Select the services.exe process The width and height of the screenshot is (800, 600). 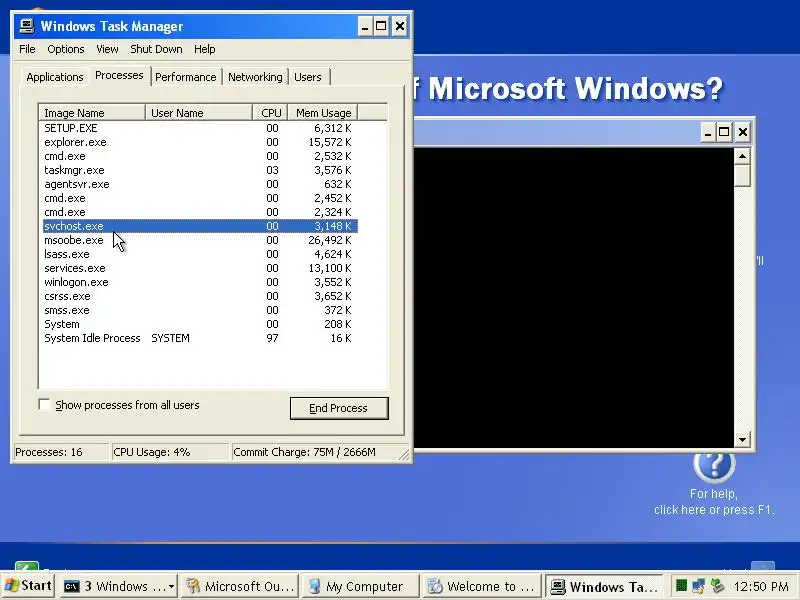[x=200, y=268]
